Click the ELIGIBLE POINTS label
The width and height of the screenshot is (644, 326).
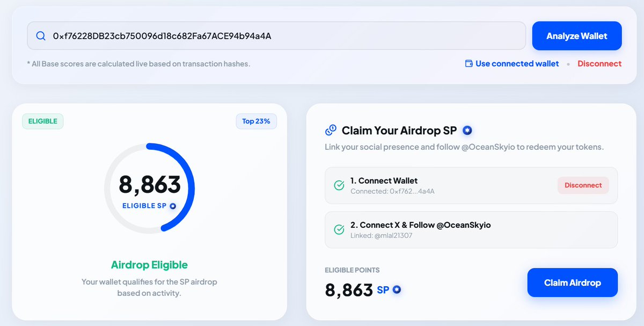tap(352, 270)
